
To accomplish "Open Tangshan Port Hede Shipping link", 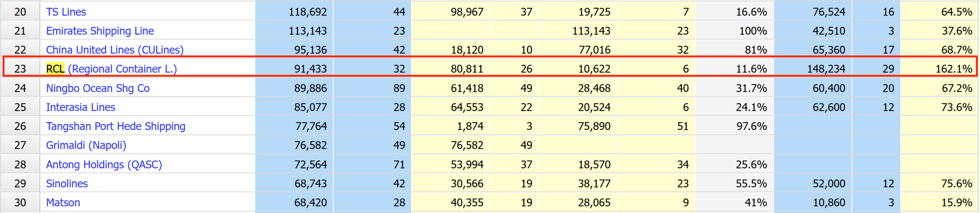I will (x=116, y=126).
